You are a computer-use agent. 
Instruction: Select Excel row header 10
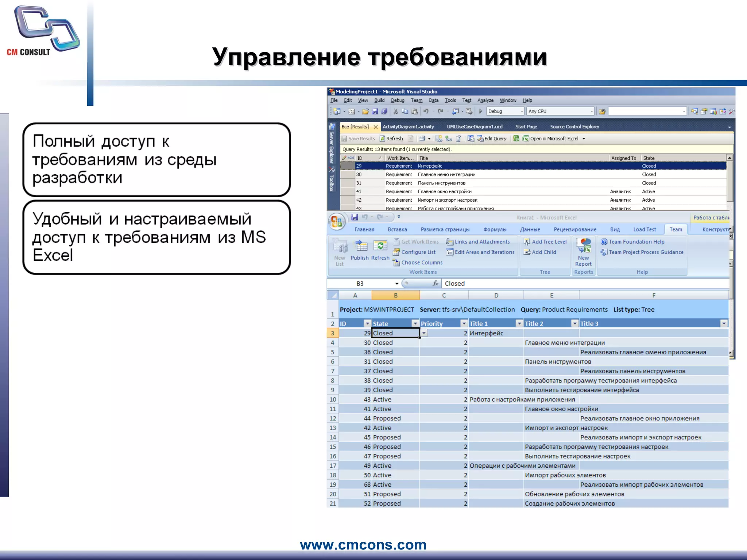333,400
